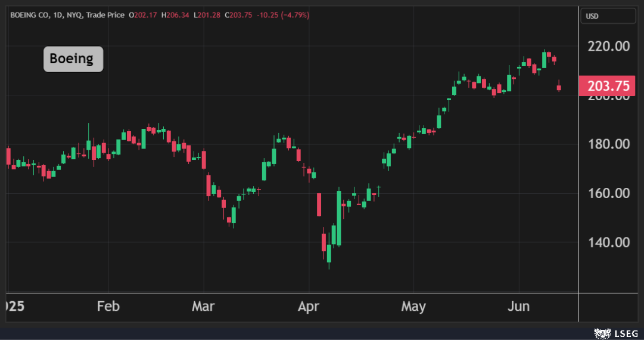Image resolution: width=644 pixels, height=340 pixels.
Task: Click the 220.00 price axis label
Action: tap(608, 46)
